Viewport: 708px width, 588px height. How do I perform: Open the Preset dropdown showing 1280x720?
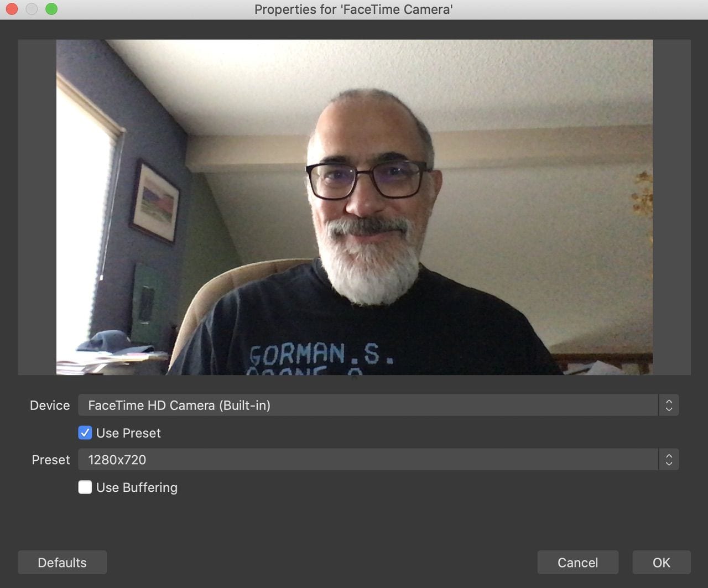point(368,460)
